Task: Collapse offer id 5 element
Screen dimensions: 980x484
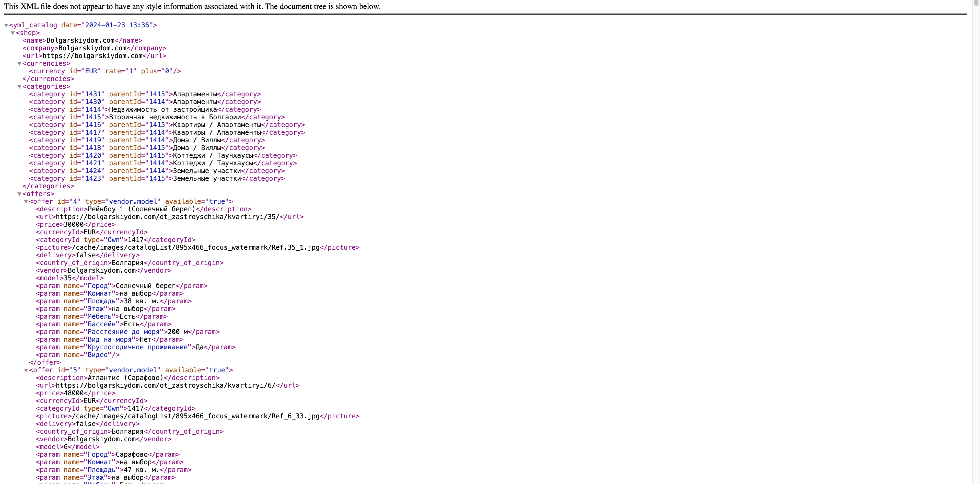Action: pos(26,370)
